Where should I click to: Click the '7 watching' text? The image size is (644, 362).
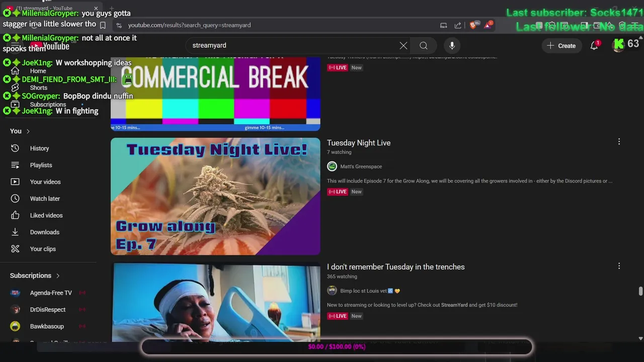tap(339, 152)
